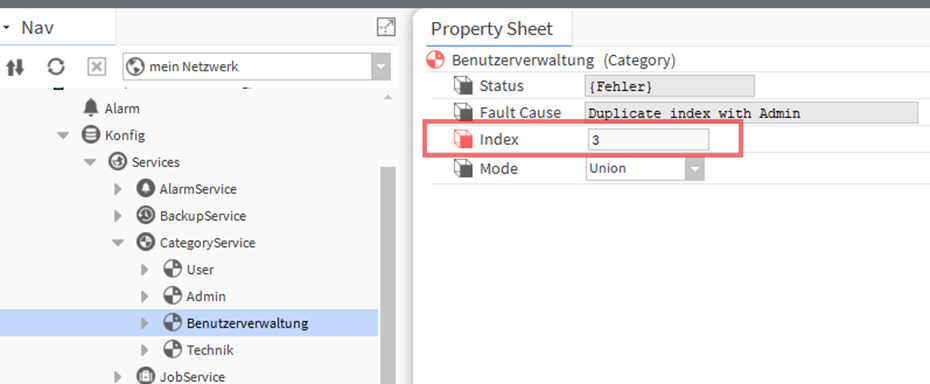Click the Index input field
This screenshot has width=930, height=384.
(x=648, y=140)
